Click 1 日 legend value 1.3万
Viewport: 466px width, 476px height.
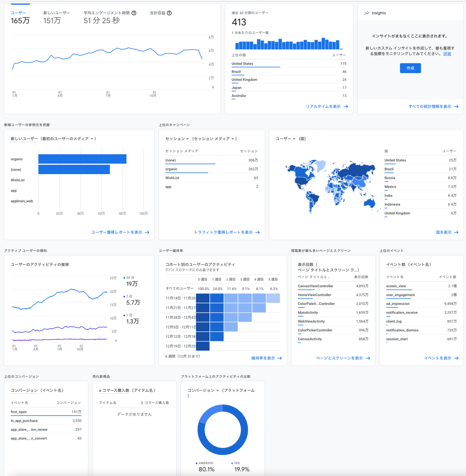click(133, 321)
